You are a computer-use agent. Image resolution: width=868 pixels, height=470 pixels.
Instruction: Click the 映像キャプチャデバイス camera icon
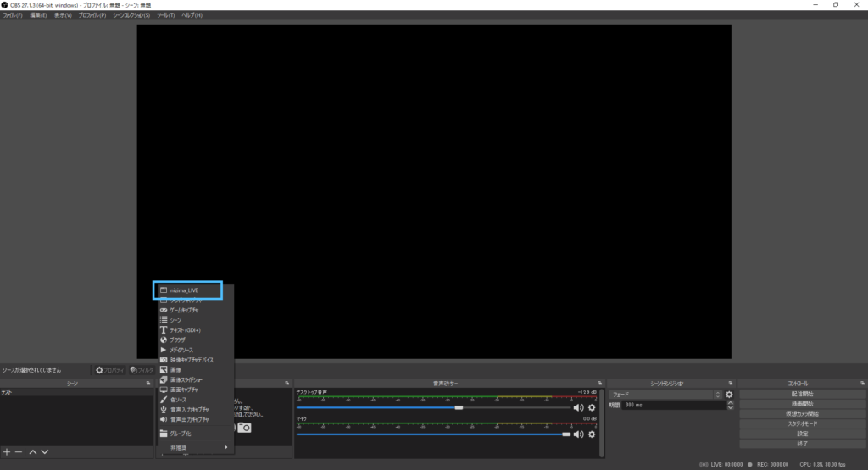point(164,360)
